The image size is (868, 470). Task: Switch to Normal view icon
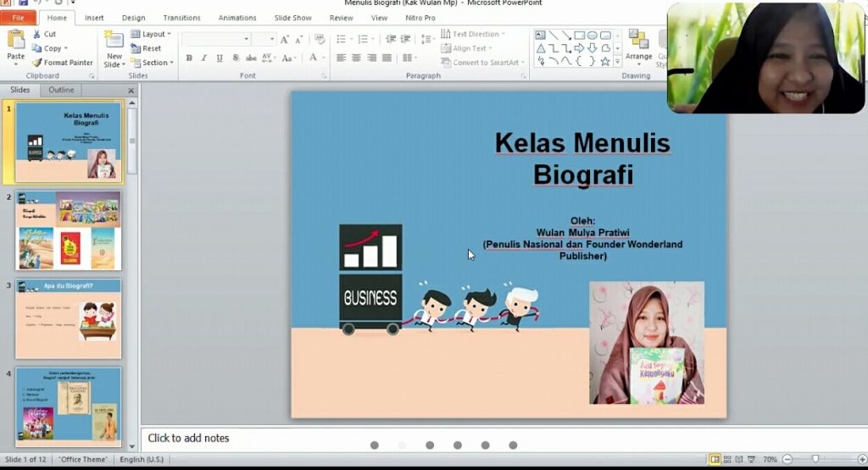tap(715, 460)
